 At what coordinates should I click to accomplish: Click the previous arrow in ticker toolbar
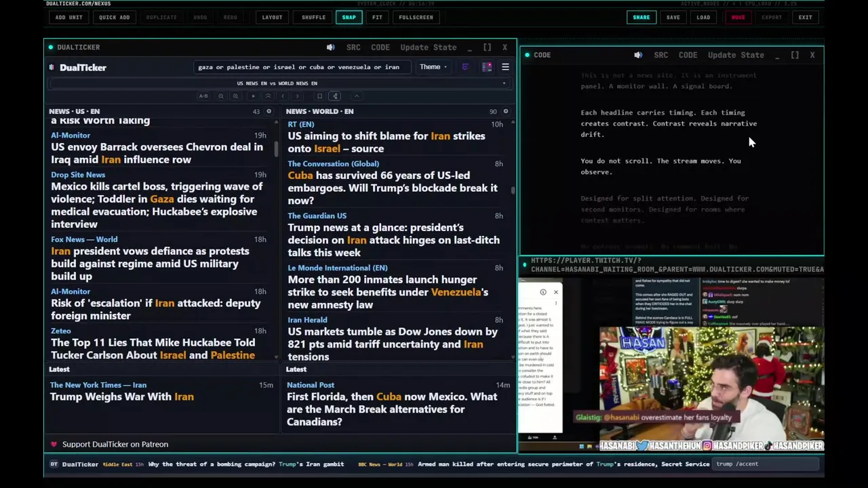[283, 96]
